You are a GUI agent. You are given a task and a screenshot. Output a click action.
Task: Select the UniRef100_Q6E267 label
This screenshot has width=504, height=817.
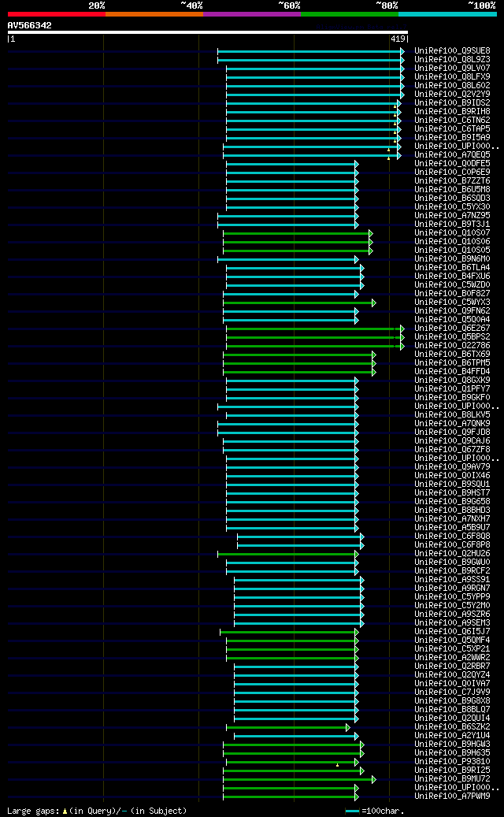(452, 329)
